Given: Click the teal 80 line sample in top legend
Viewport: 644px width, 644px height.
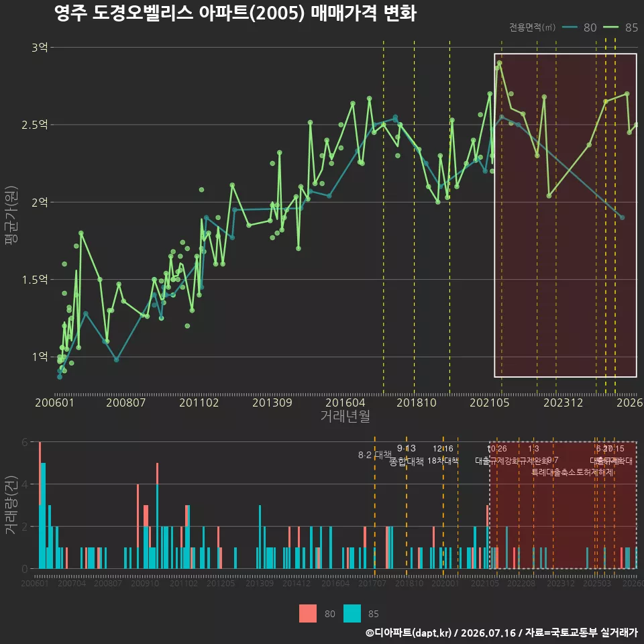Looking at the screenshot, I should 570,28.
